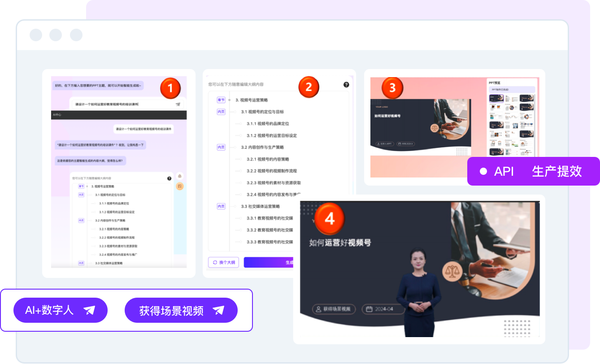Select the 章节 tag beside 3. 视频号运营策略
The width and height of the screenshot is (600, 364).
click(x=221, y=100)
